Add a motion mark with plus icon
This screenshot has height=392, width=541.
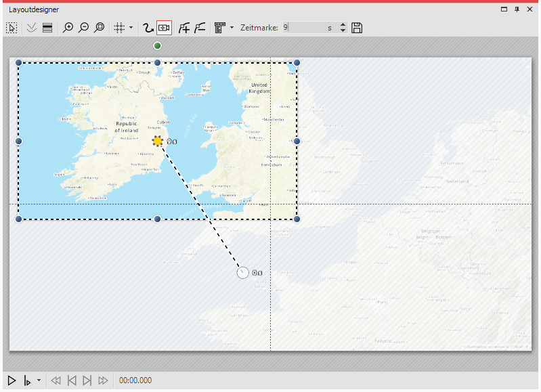[183, 28]
